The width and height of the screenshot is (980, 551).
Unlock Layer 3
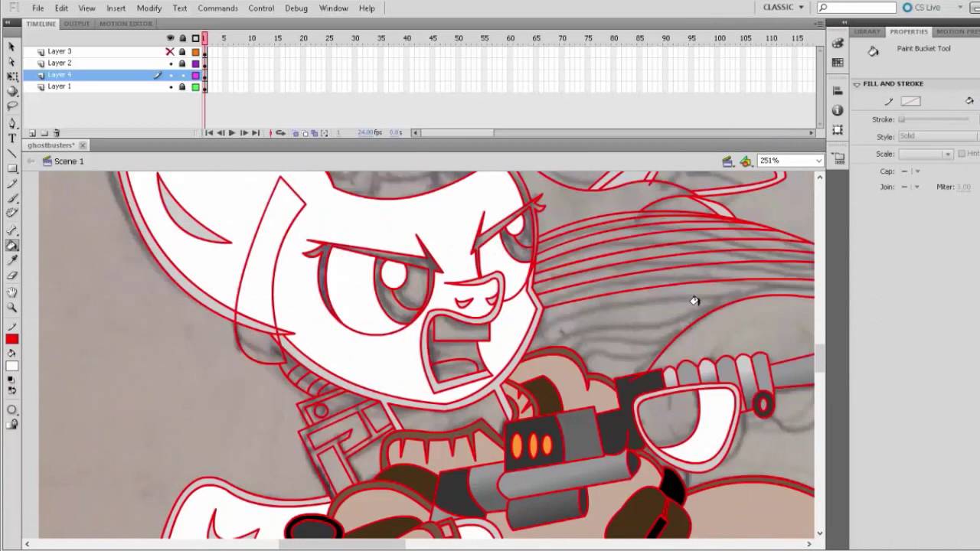(x=182, y=51)
